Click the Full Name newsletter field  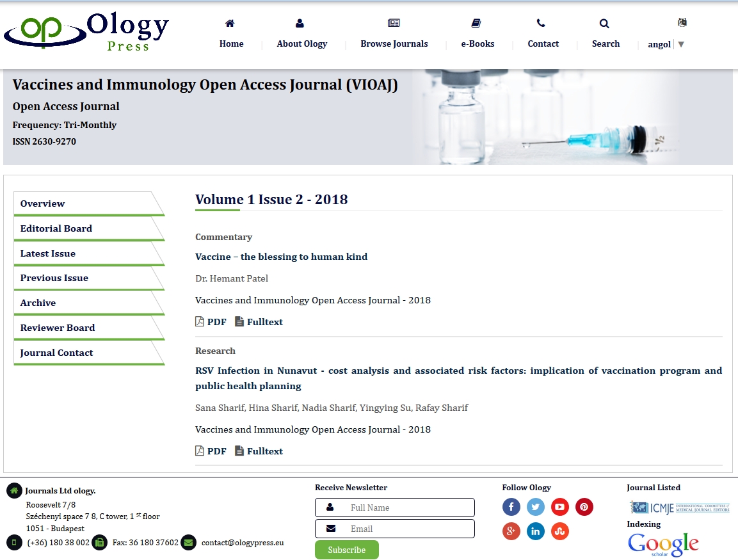pos(395,508)
